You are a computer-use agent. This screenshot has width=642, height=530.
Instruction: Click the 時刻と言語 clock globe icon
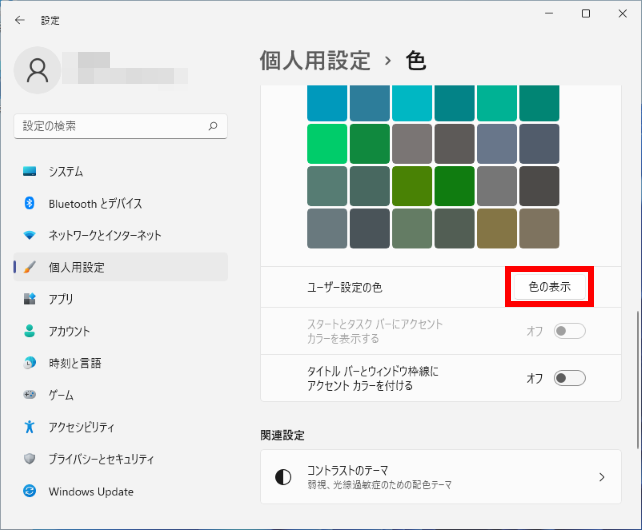(29, 363)
